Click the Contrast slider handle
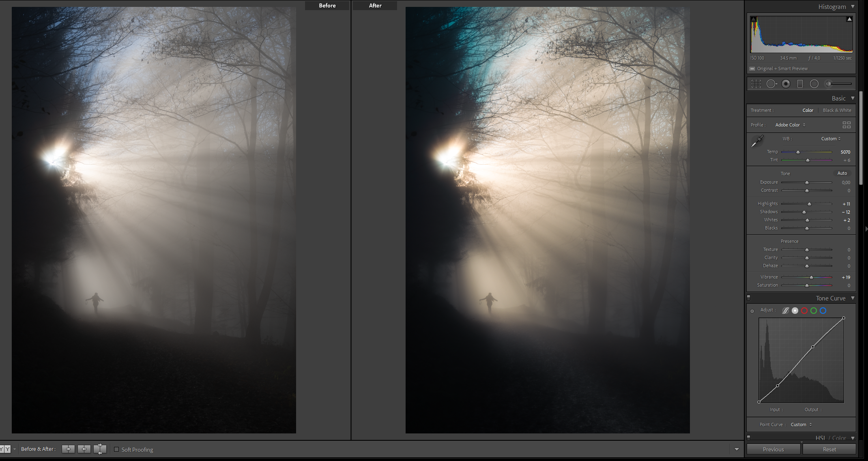 (807, 191)
